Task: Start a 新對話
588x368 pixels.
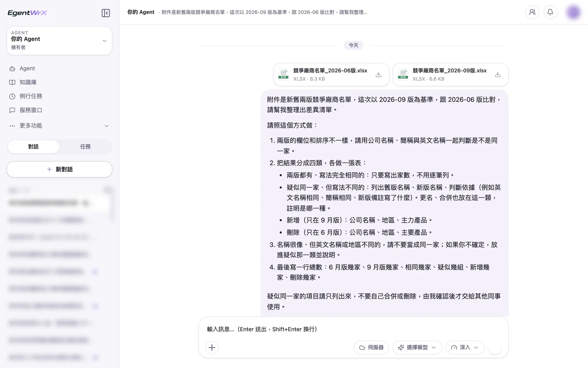Action: click(59, 169)
